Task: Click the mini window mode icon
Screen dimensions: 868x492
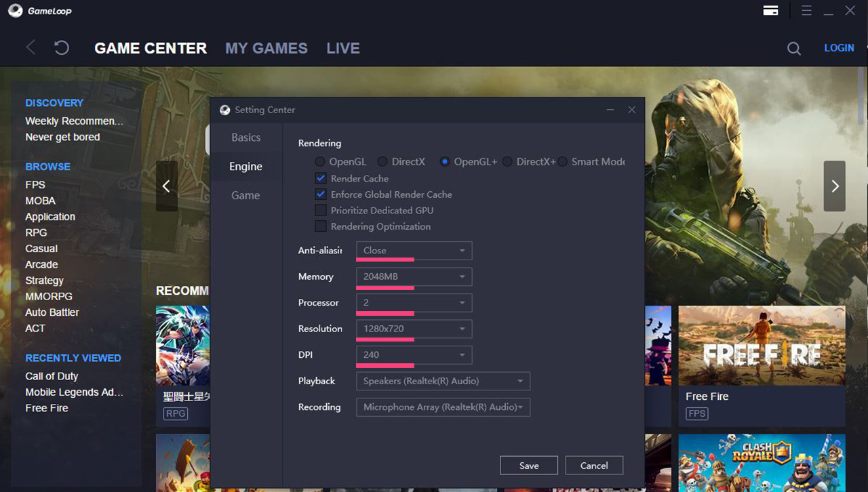Action: [770, 11]
